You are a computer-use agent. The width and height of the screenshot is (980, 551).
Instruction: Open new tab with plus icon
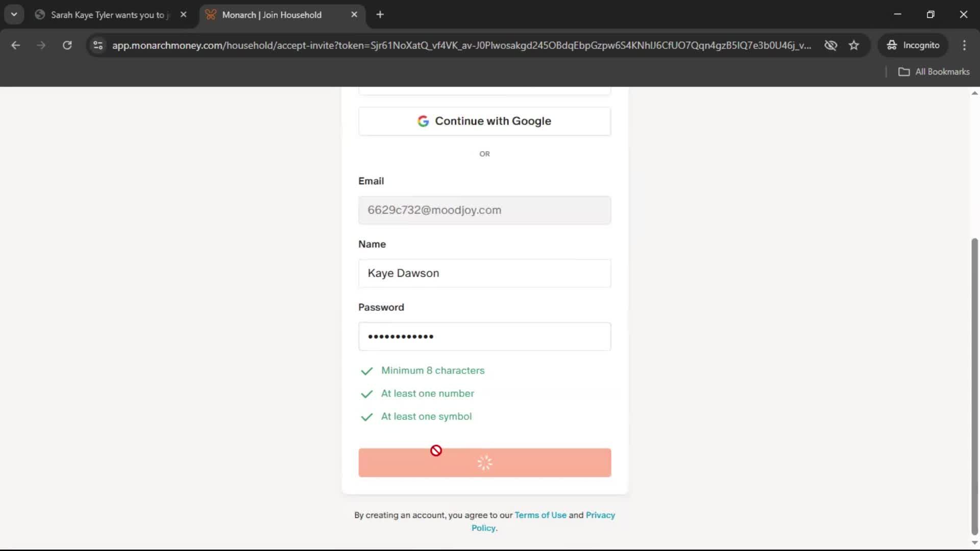point(380,15)
